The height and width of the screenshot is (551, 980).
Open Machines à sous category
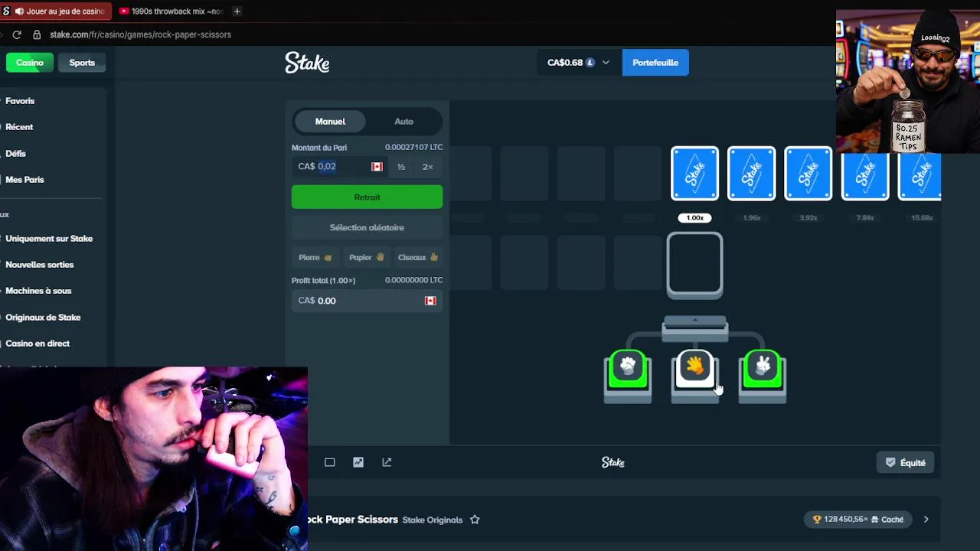click(38, 291)
